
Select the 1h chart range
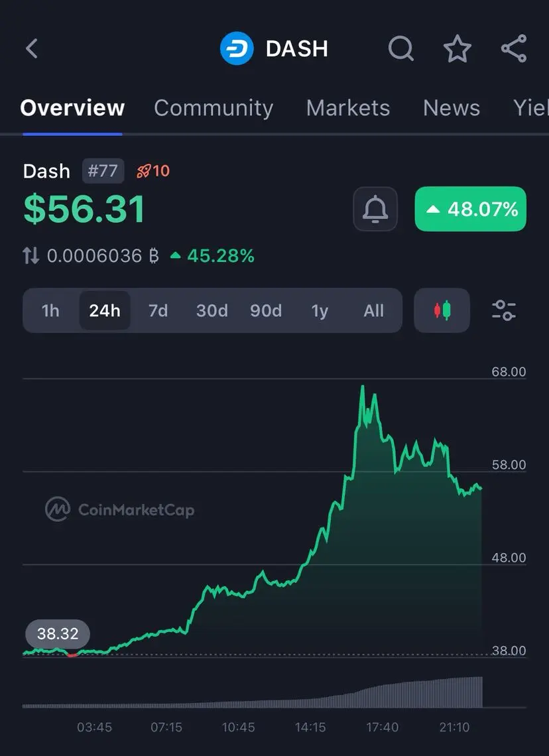(x=50, y=310)
